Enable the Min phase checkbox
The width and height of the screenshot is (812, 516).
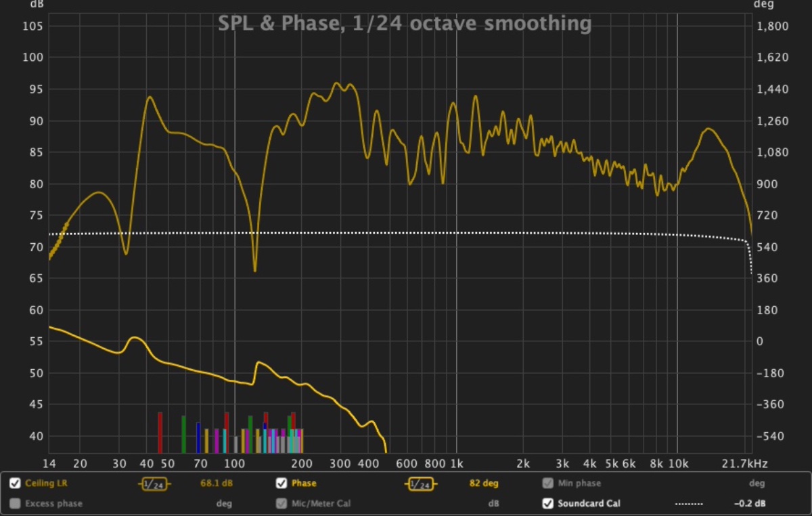click(x=547, y=483)
